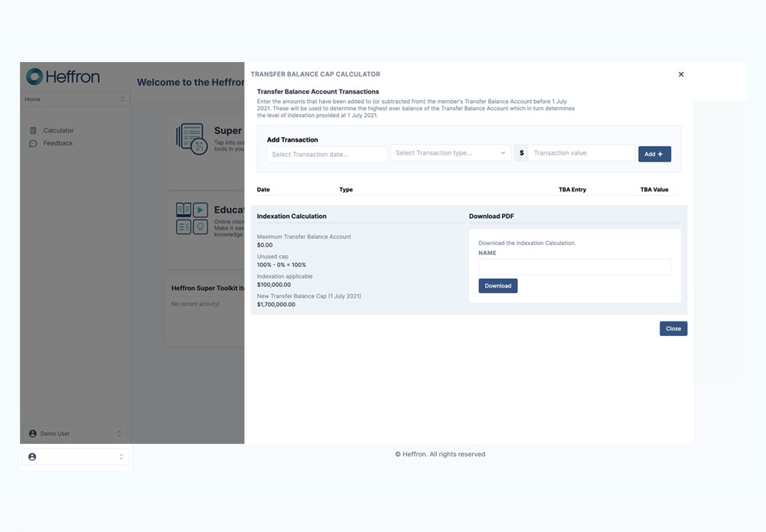Screen dimensions: 766x532
Task: Open the Demo User account dropdown
Action: pyautogui.click(x=75, y=433)
